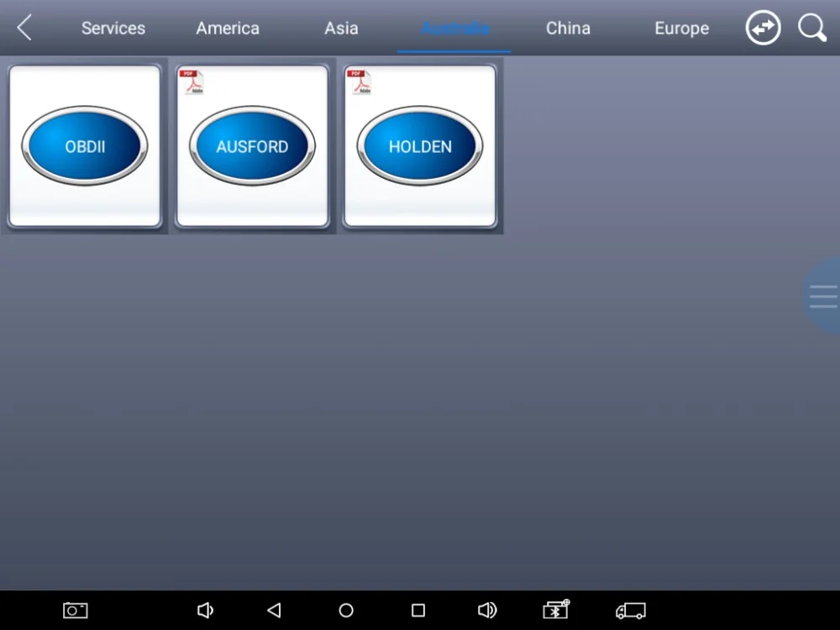Open the Bluetooth VCI connection icon

[556, 610]
